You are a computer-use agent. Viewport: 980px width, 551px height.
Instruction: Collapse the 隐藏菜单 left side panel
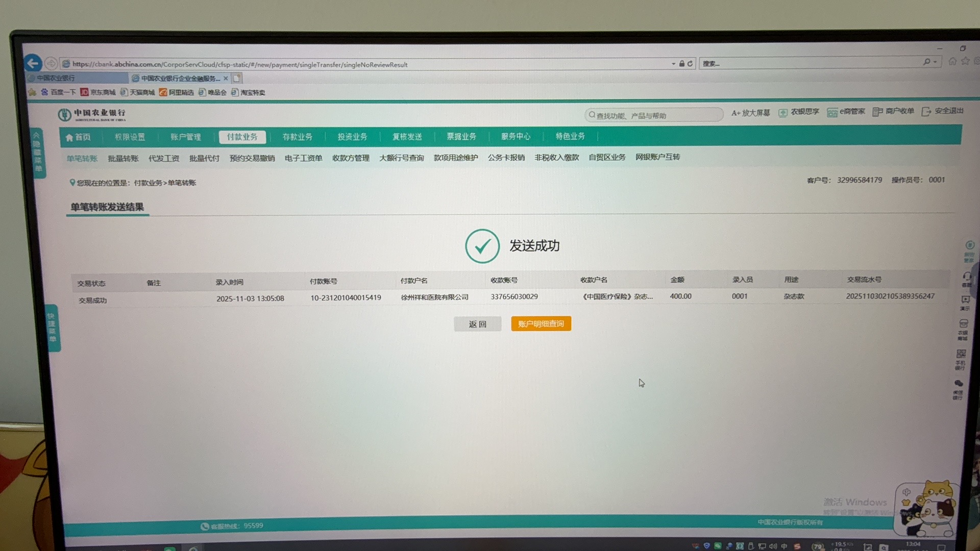37,152
